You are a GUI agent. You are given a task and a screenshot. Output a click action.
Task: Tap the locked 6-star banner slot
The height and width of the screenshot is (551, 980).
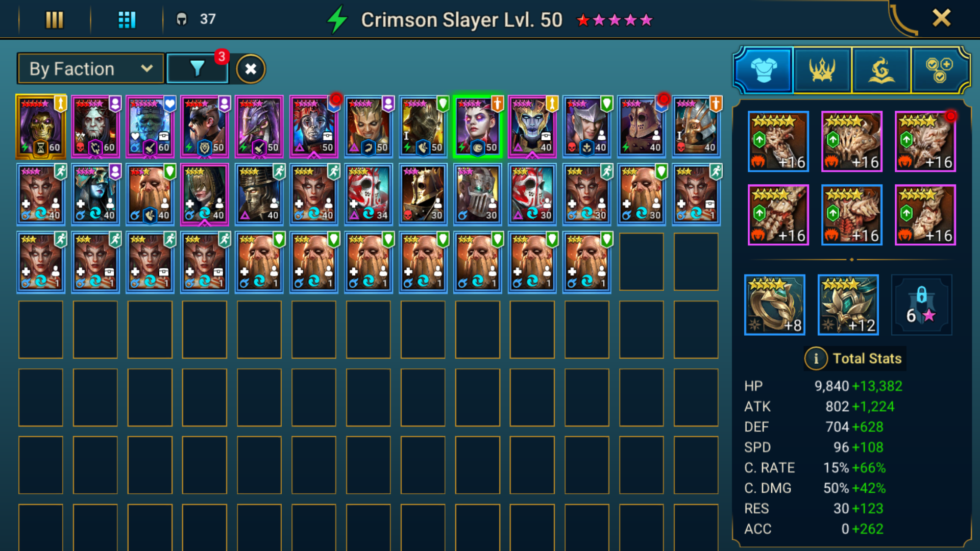(x=921, y=305)
